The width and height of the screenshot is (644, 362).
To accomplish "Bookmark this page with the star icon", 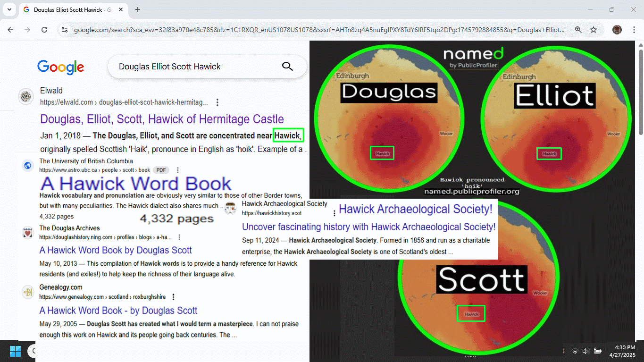I will tap(594, 30).
